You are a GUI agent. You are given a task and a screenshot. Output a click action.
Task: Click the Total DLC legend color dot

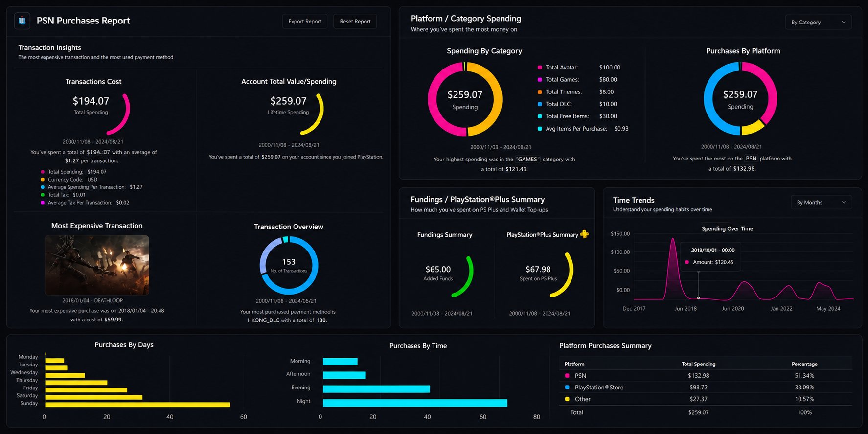pos(540,104)
